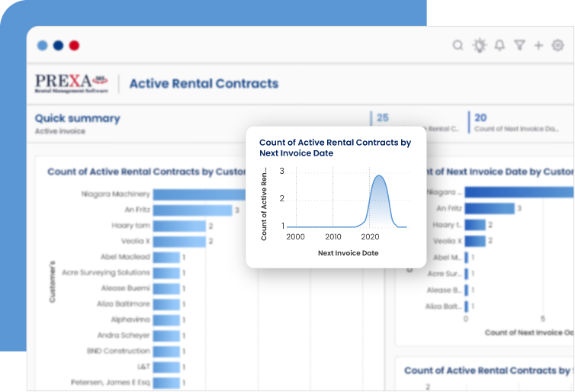Click the red window dot
Viewport: 575px width, 392px height.
[x=74, y=46]
